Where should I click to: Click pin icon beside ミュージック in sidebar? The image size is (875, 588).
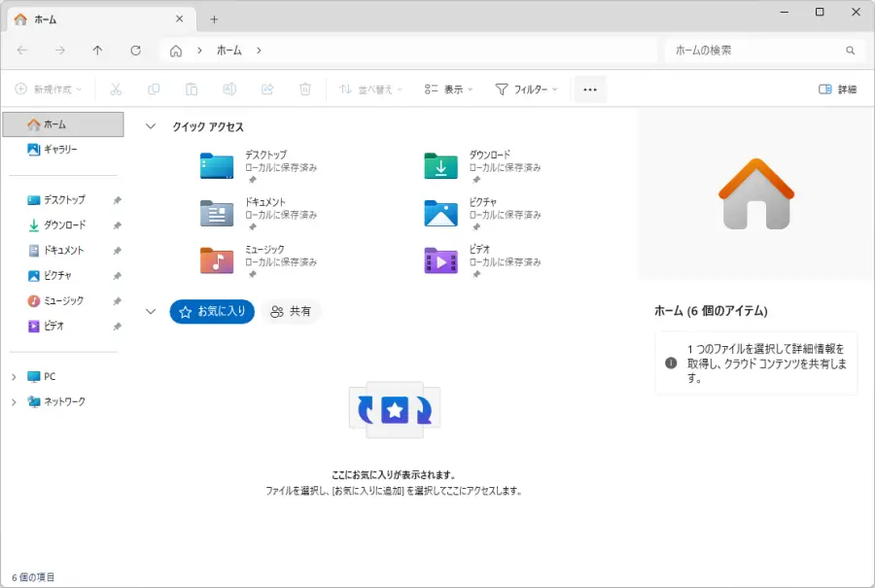point(118,301)
